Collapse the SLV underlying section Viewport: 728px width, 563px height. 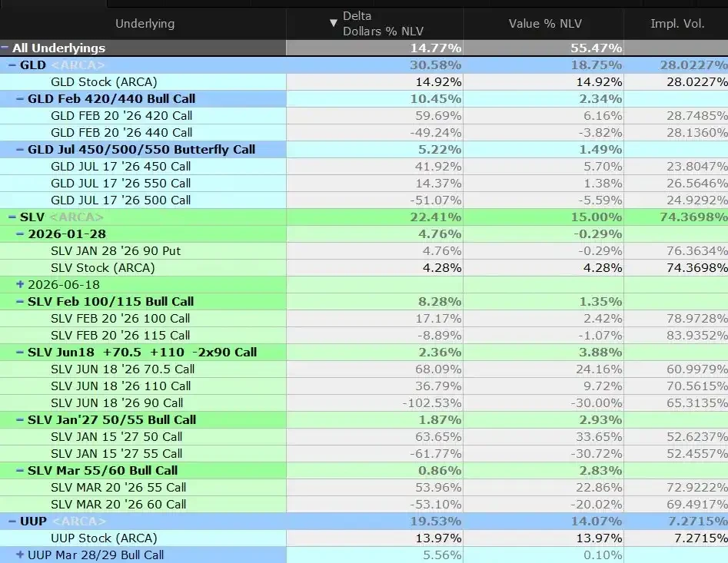[12, 217]
